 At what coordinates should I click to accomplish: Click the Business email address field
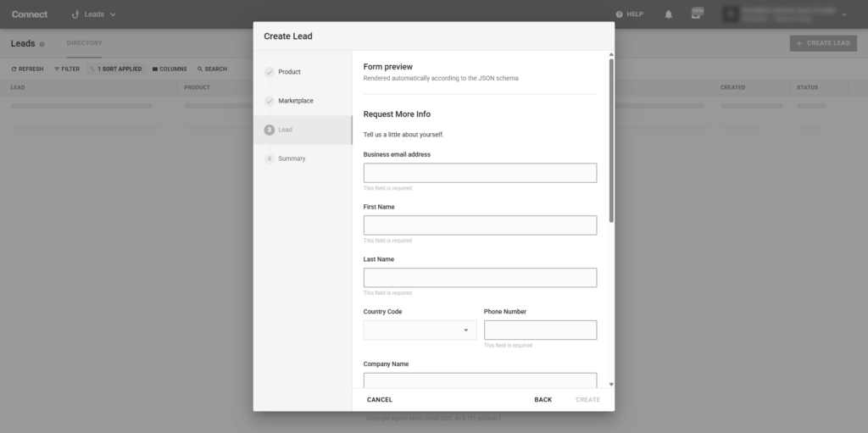[x=480, y=173]
